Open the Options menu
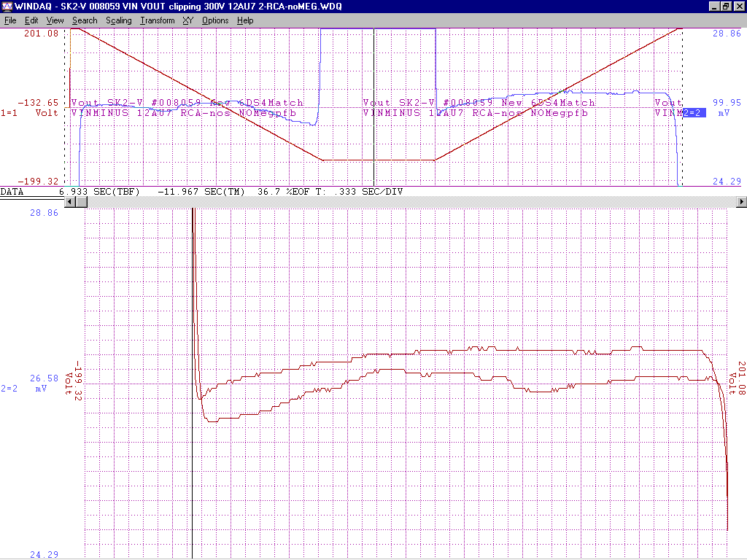Image resolution: width=747 pixels, height=560 pixels. (x=215, y=20)
